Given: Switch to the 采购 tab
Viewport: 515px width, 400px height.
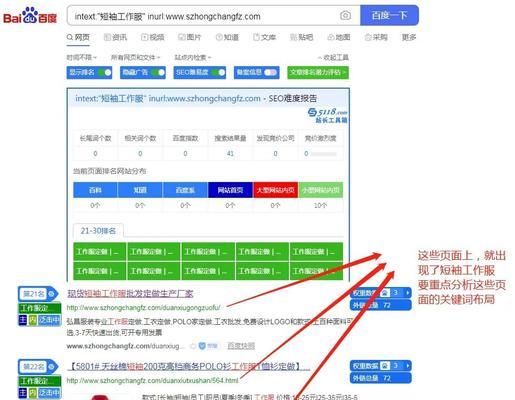Looking at the screenshot, I should tap(376, 37).
